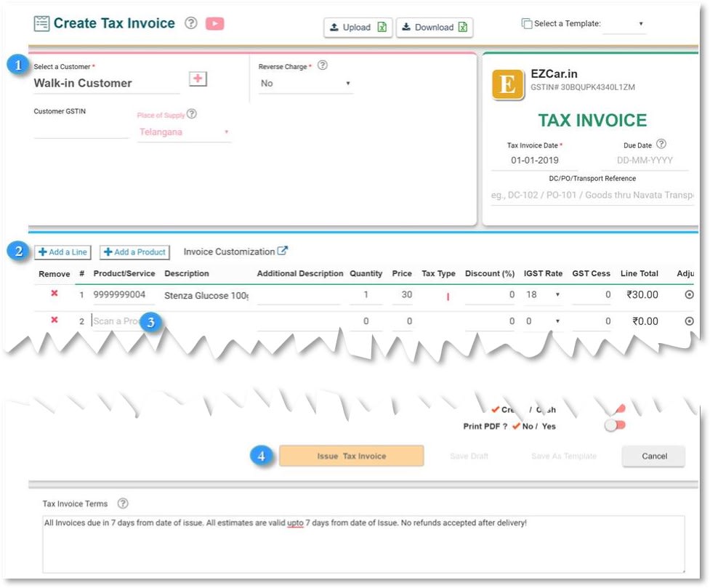Click the help icon next to Place of Supply
The image size is (710, 588).
(x=190, y=114)
